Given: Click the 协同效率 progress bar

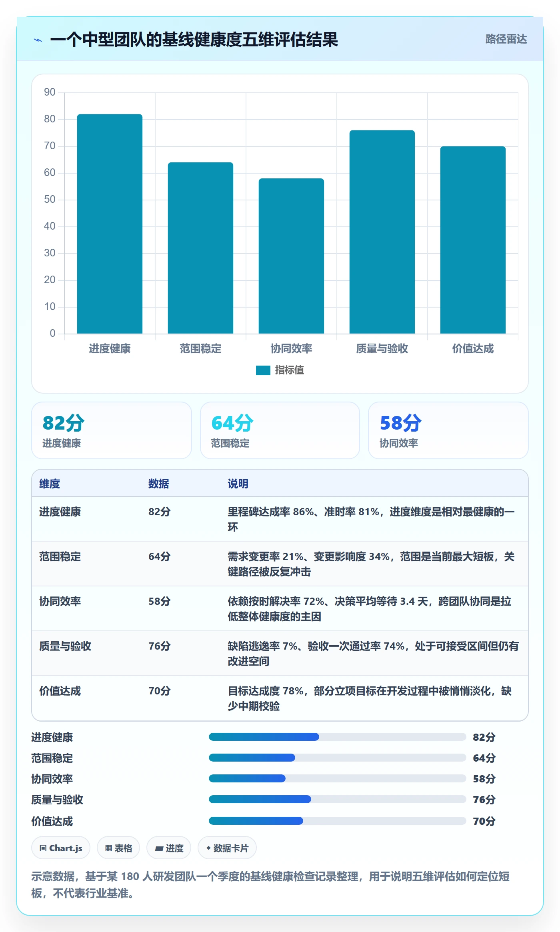Looking at the screenshot, I should [338, 778].
